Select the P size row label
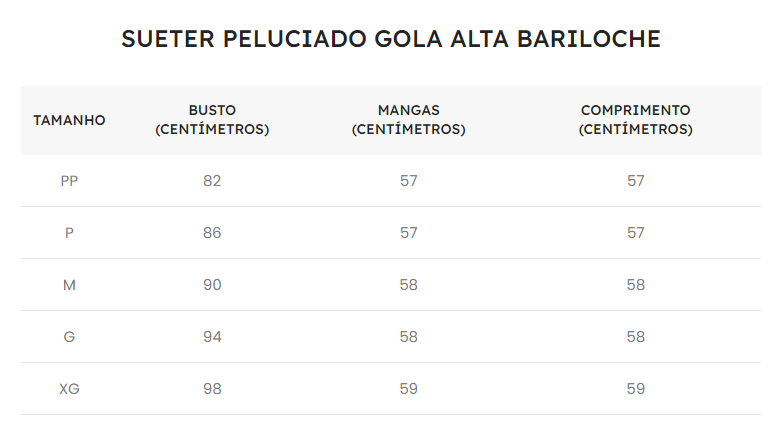Image resolution: width=779 pixels, height=433 pixels. pos(70,233)
